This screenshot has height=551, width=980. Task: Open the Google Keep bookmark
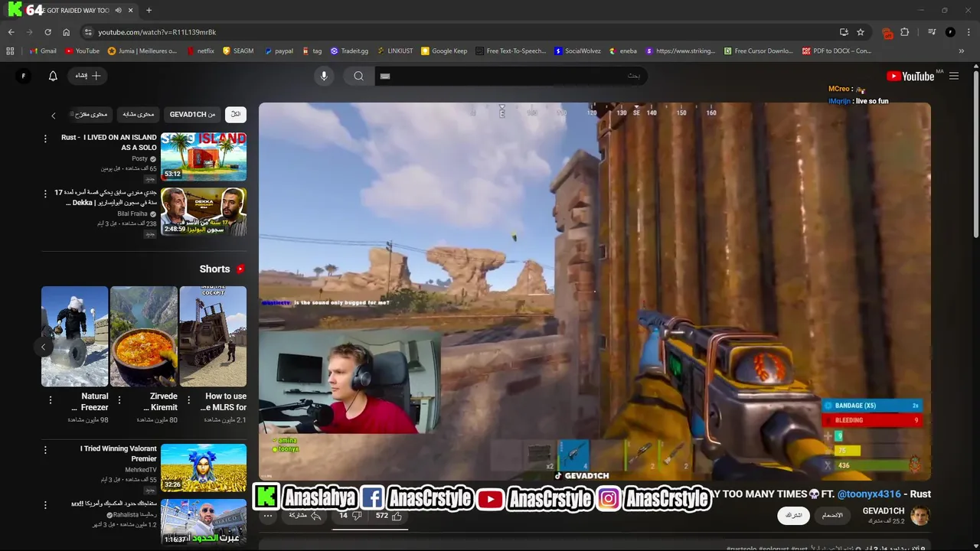pos(444,51)
